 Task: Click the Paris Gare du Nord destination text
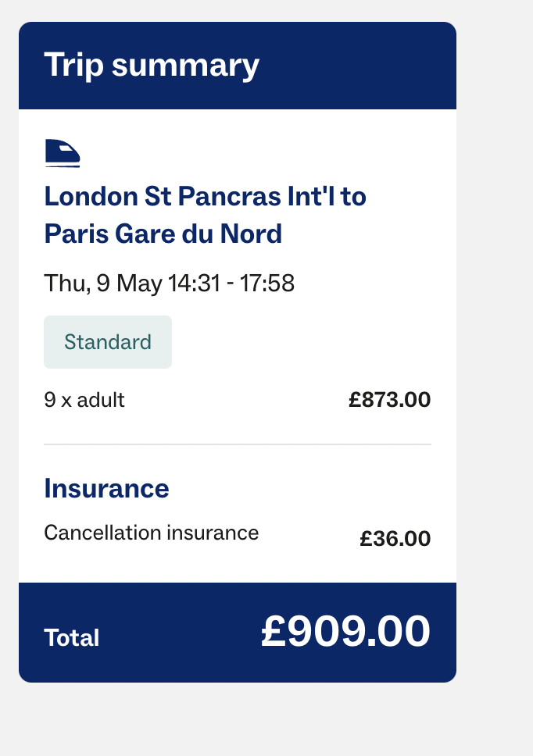163,234
